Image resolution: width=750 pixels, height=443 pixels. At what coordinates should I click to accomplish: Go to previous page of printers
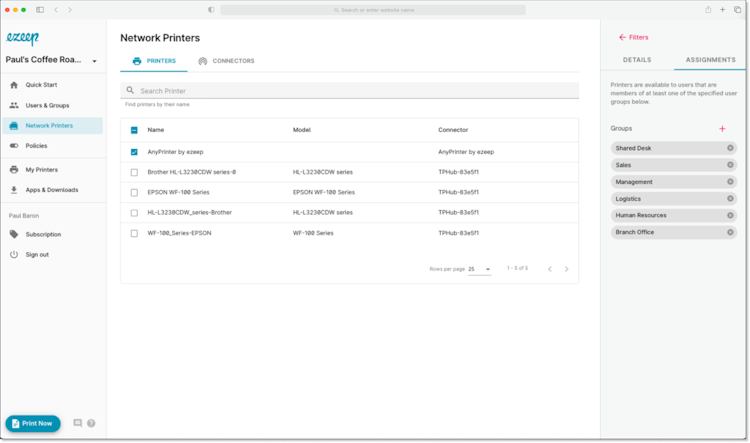(550, 269)
